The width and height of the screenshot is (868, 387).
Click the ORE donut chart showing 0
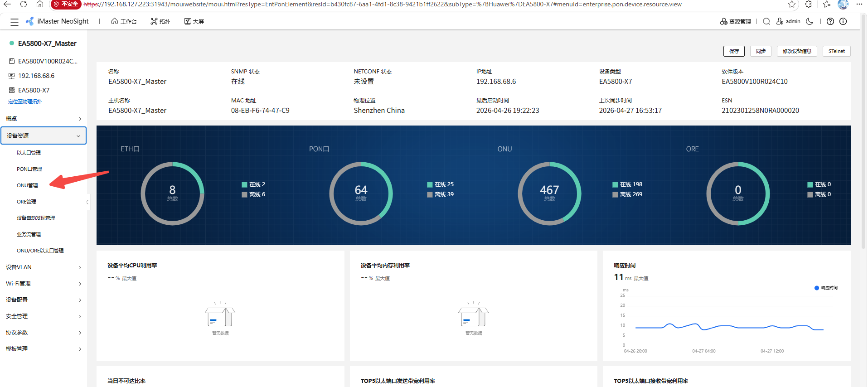(x=738, y=193)
